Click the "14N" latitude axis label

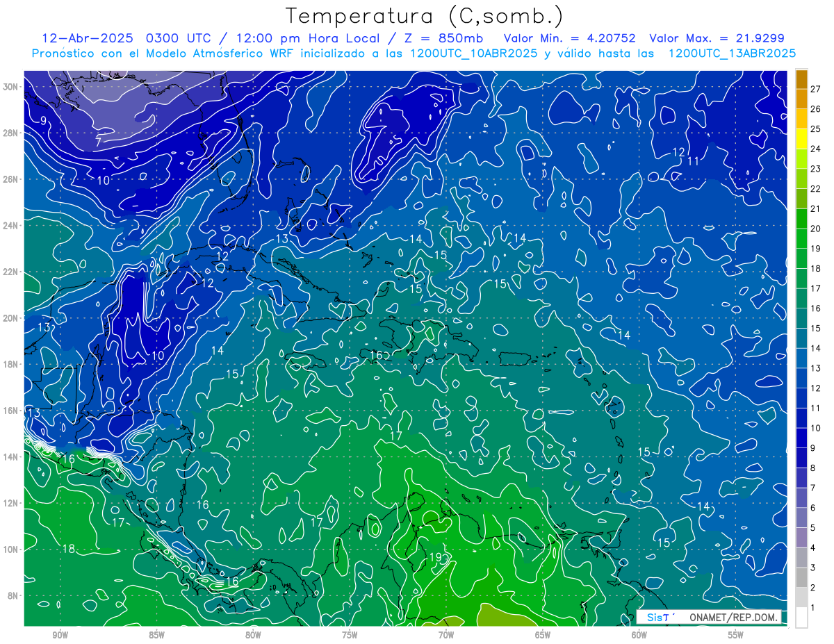coord(10,457)
